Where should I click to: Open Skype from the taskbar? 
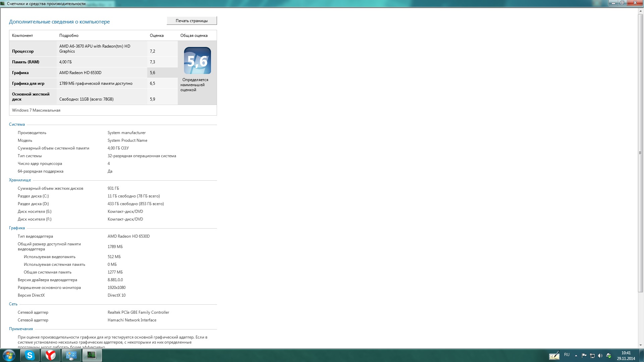tap(30, 355)
